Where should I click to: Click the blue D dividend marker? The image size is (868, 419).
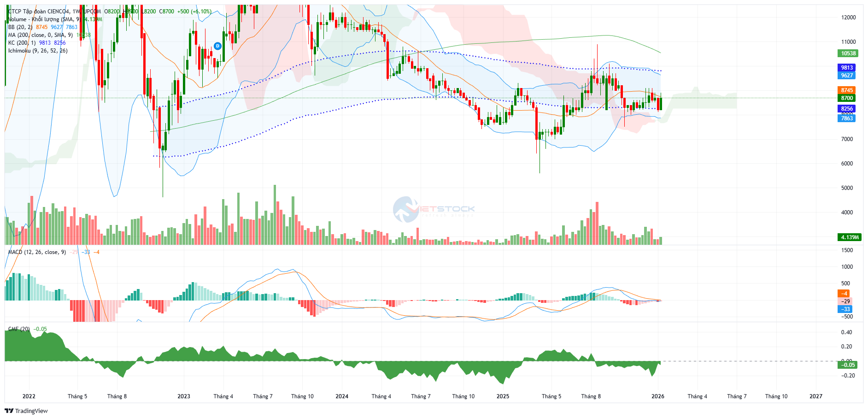(217, 46)
